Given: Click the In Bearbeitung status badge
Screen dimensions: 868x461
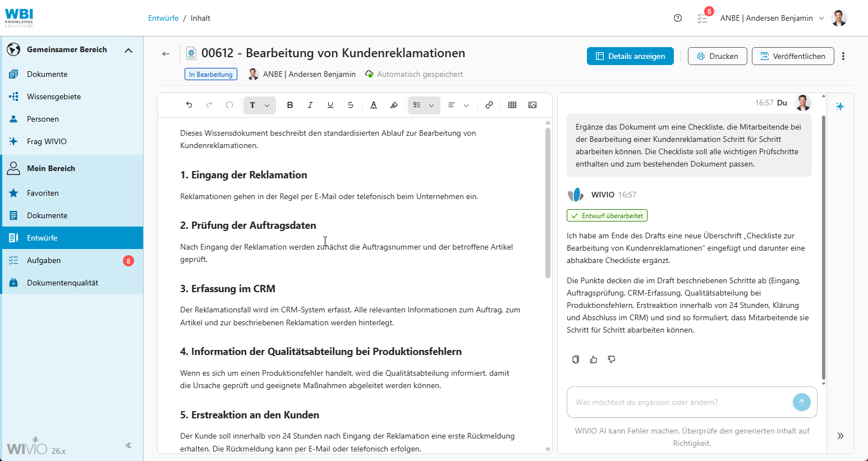Looking at the screenshot, I should click(x=211, y=74).
